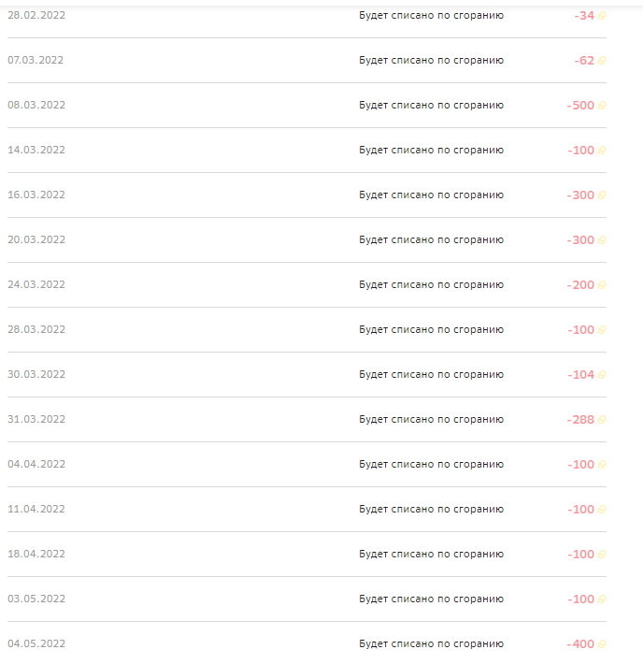Screen dimensions: 644x664
Task: Click the coin icon next to -34
Action: (602, 16)
